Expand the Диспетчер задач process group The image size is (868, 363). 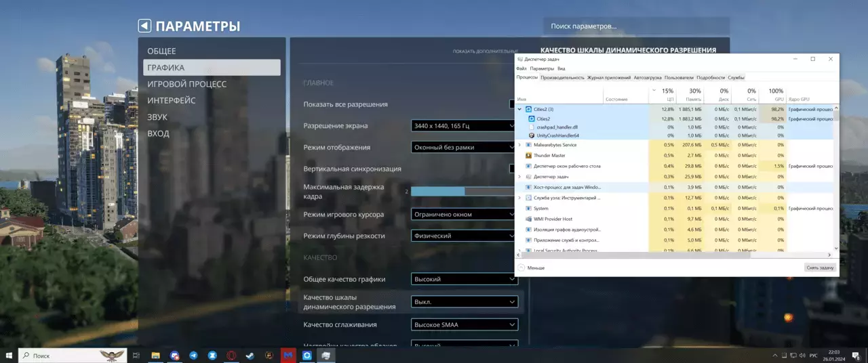(x=520, y=177)
